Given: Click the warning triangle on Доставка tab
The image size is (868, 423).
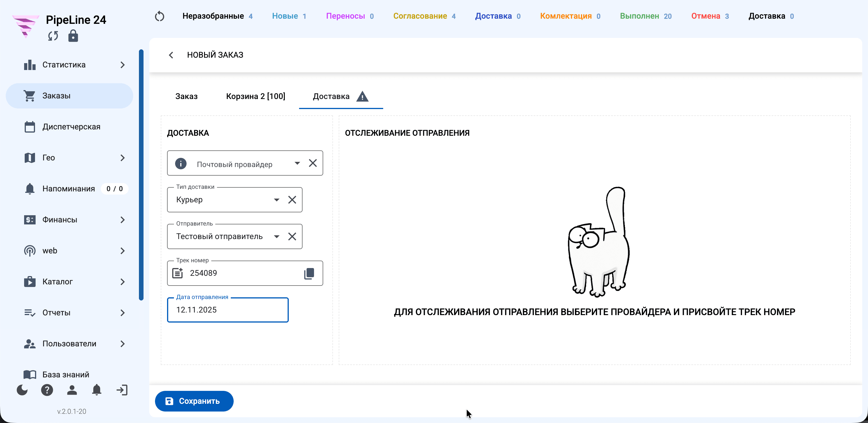Looking at the screenshot, I should tap(362, 97).
